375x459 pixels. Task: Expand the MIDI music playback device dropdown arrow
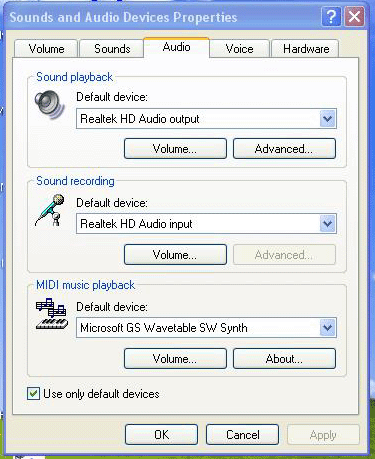point(328,328)
